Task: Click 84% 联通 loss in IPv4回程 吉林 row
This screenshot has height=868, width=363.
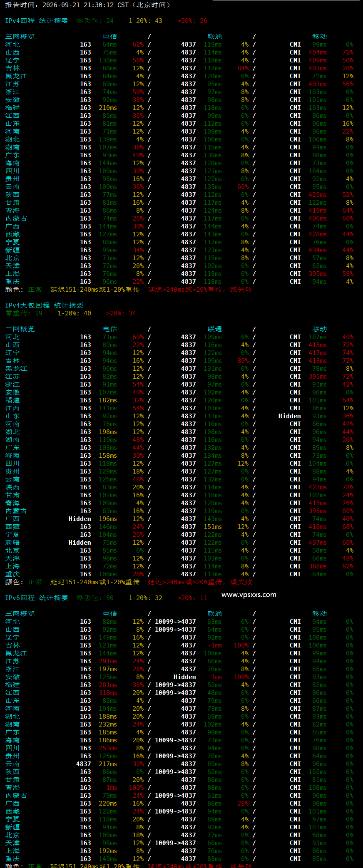Action: [243, 68]
